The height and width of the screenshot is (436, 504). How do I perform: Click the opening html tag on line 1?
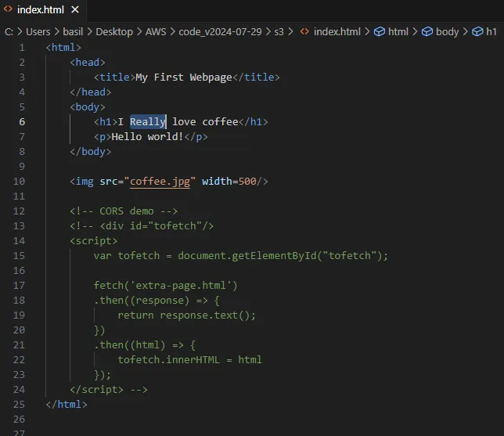[x=63, y=48]
